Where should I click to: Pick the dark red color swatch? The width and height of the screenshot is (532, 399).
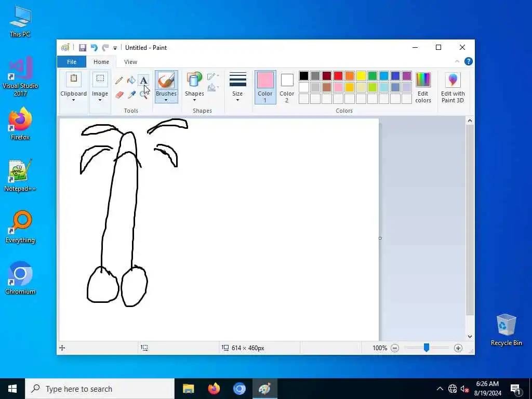point(327,76)
